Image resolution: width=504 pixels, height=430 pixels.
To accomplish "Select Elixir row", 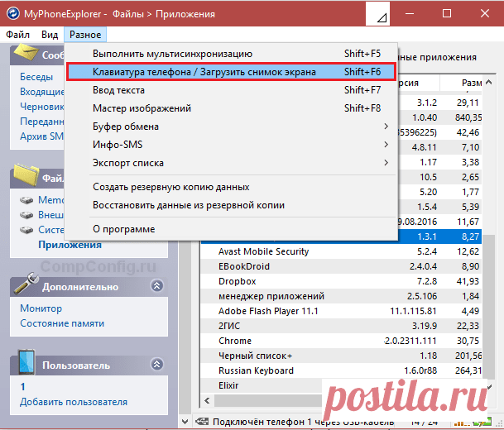I will 261,385.
